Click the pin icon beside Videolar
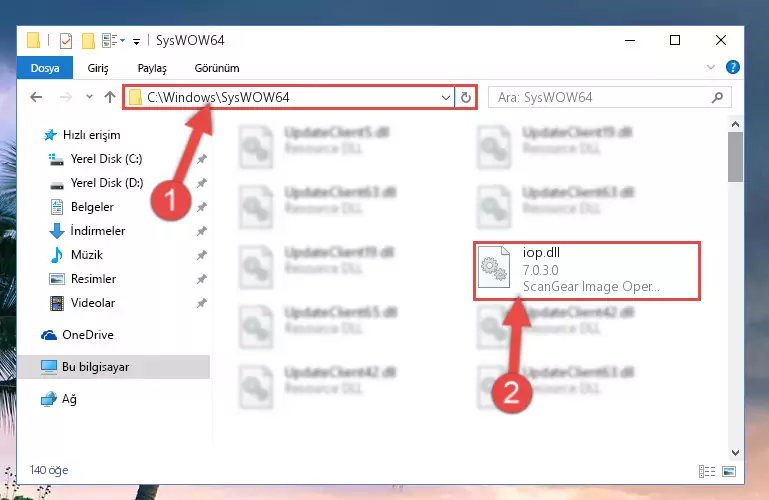This screenshot has height=500, width=769. click(202, 303)
